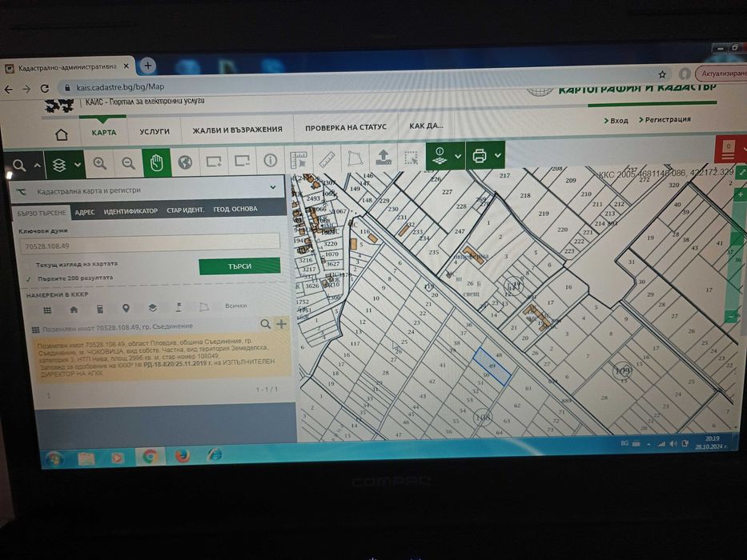Click the 'Вход' login link
This screenshot has height=560, width=747.
point(616,121)
